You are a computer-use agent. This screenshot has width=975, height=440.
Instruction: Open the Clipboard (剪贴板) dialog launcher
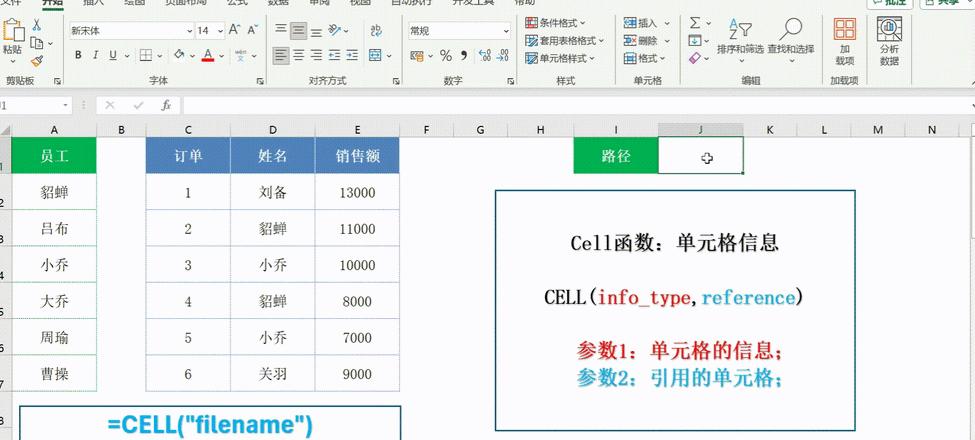coord(57,81)
